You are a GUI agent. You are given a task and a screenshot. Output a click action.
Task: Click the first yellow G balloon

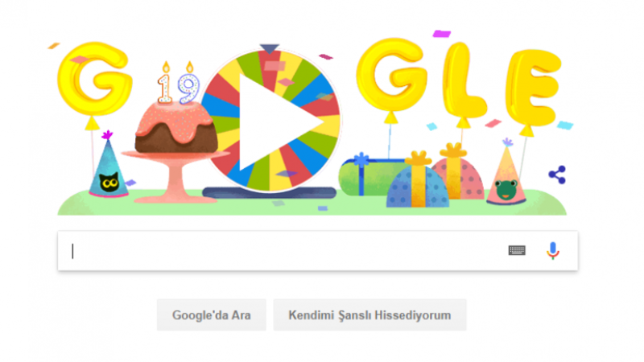pyautogui.click(x=94, y=79)
